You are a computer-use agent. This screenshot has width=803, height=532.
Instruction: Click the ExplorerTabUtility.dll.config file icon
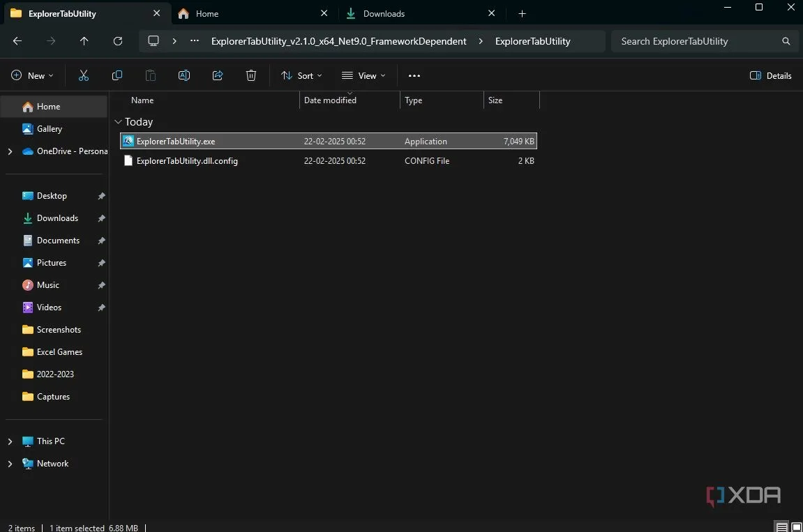(128, 161)
